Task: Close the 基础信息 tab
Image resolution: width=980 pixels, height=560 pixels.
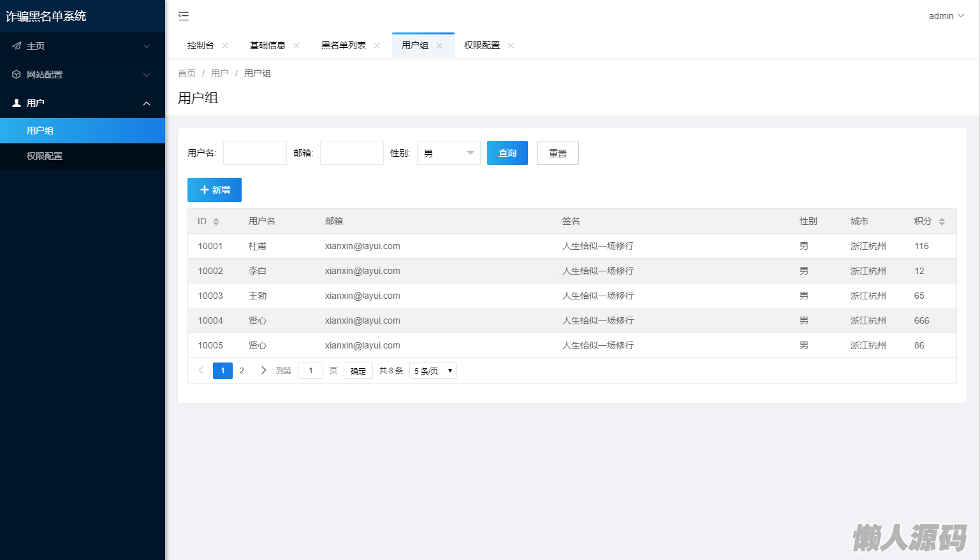Action: coord(296,46)
